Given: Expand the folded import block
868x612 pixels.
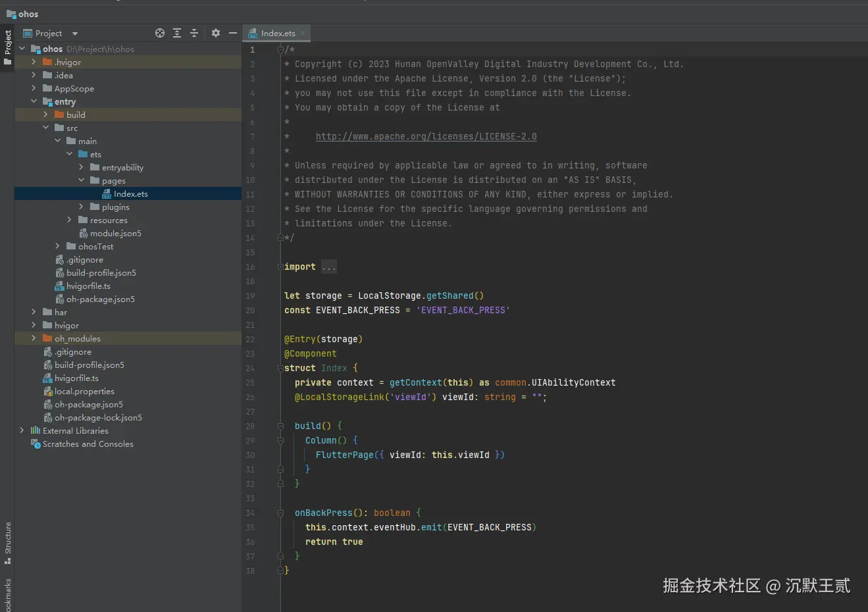Looking at the screenshot, I should pyautogui.click(x=328, y=267).
